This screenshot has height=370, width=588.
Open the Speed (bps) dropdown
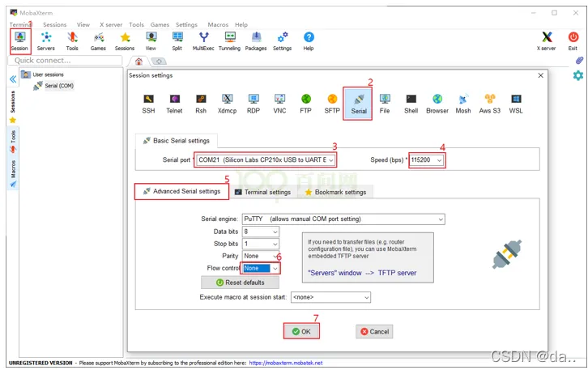[x=427, y=160]
